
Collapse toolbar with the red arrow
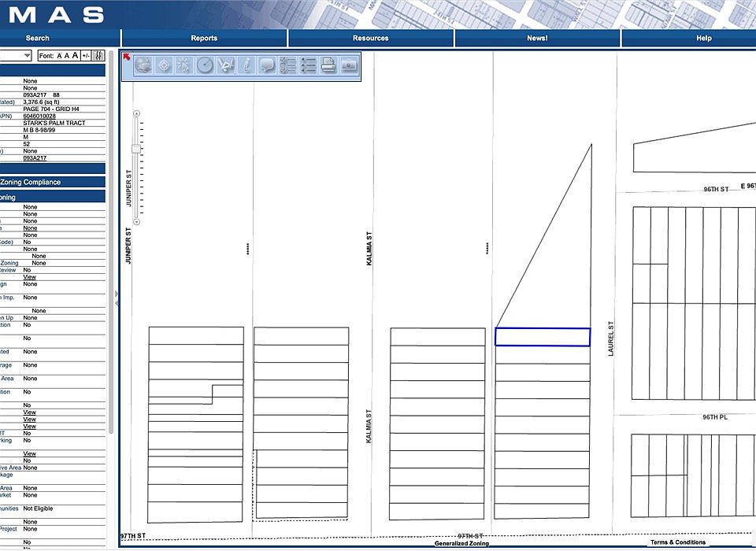pyautogui.click(x=126, y=57)
